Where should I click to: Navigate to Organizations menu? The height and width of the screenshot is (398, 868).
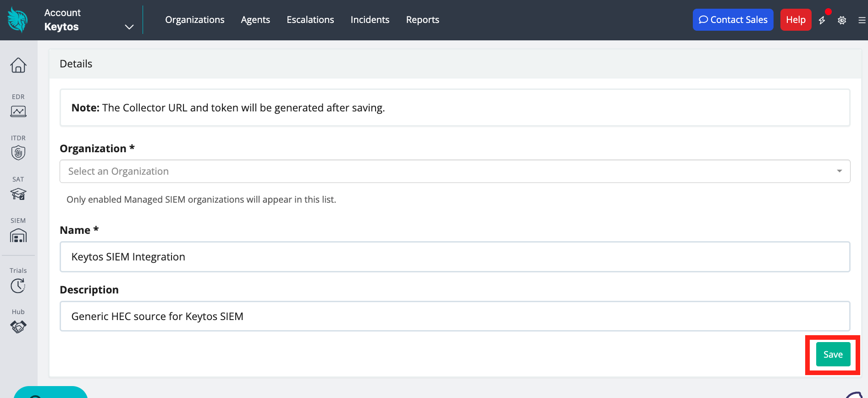(x=195, y=20)
